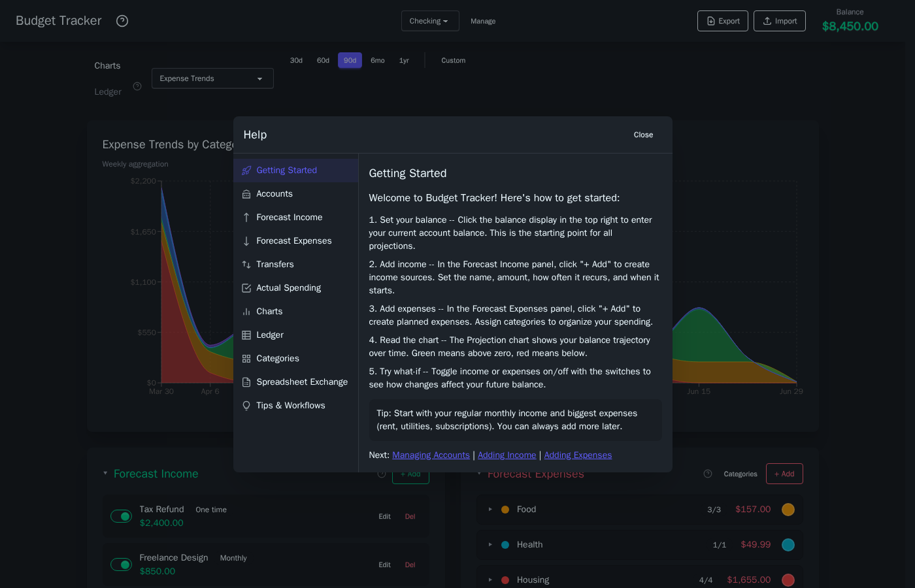This screenshot has width=915, height=588.
Task: Click the Forecast Income up-arrow icon
Action: [x=246, y=218]
